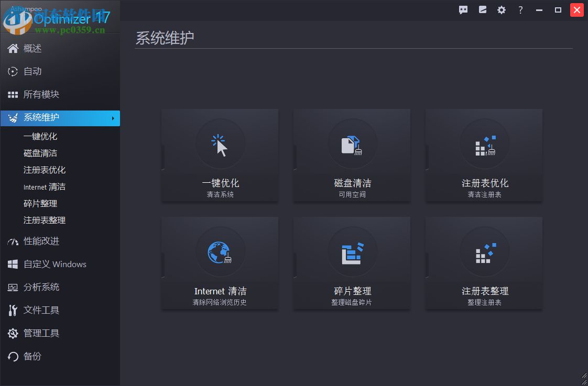The width and height of the screenshot is (588, 386).
Task: Open the One-Click Optimization (一键优化) tile
Action: [x=219, y=156]
